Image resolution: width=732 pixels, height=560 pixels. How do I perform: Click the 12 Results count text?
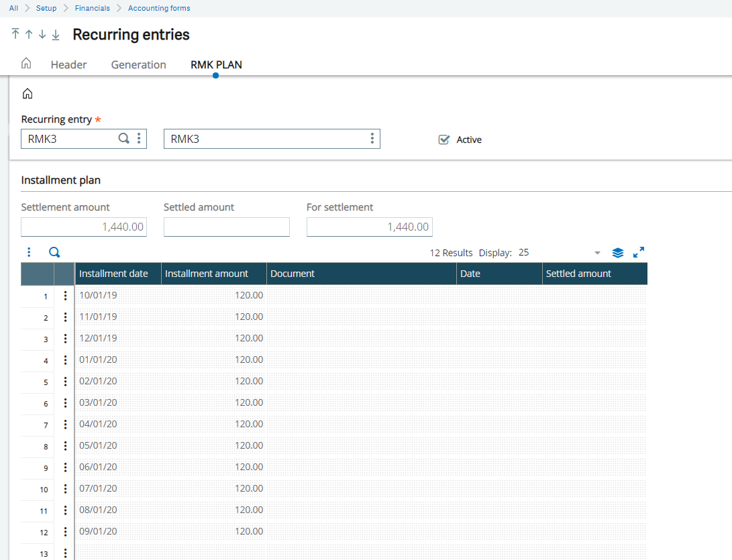point(451,253)
